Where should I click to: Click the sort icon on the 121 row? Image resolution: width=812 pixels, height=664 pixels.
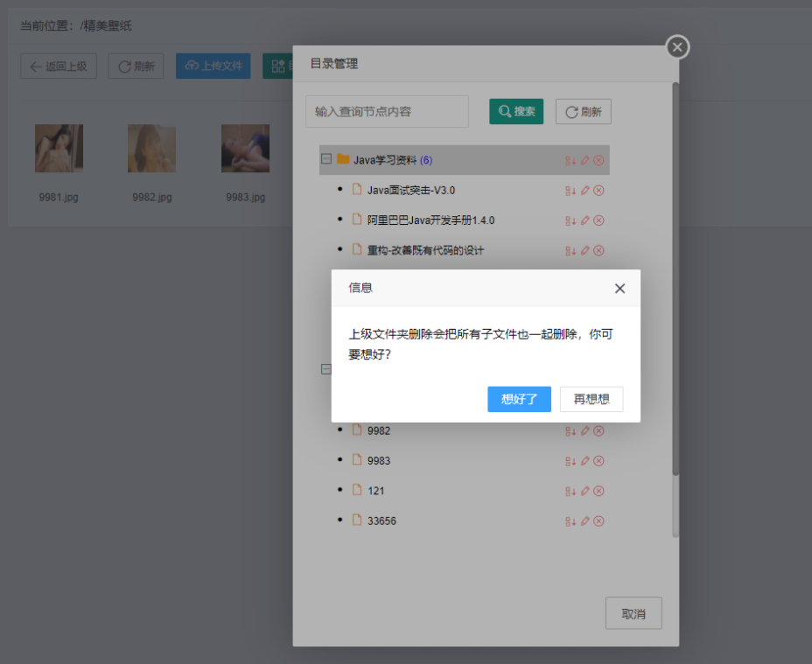coord(570,491)
